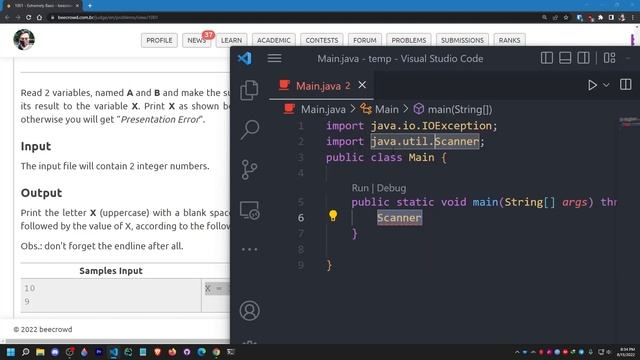
Task: View the SUBMISSIONS page on beecrowd
Action: click(x=462, y=40)
